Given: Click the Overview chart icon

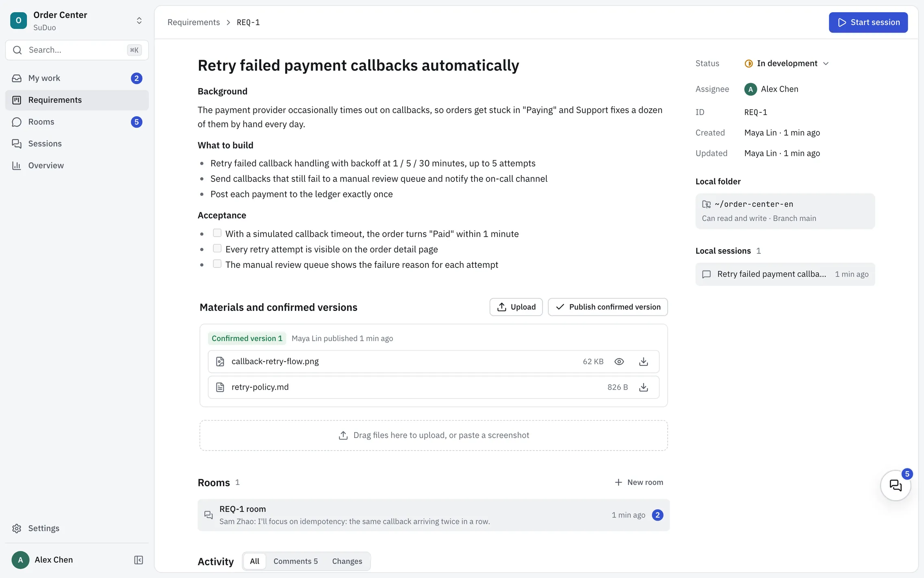Looking at the screenshot, I should pyautogui.click(x=17, y=165).
